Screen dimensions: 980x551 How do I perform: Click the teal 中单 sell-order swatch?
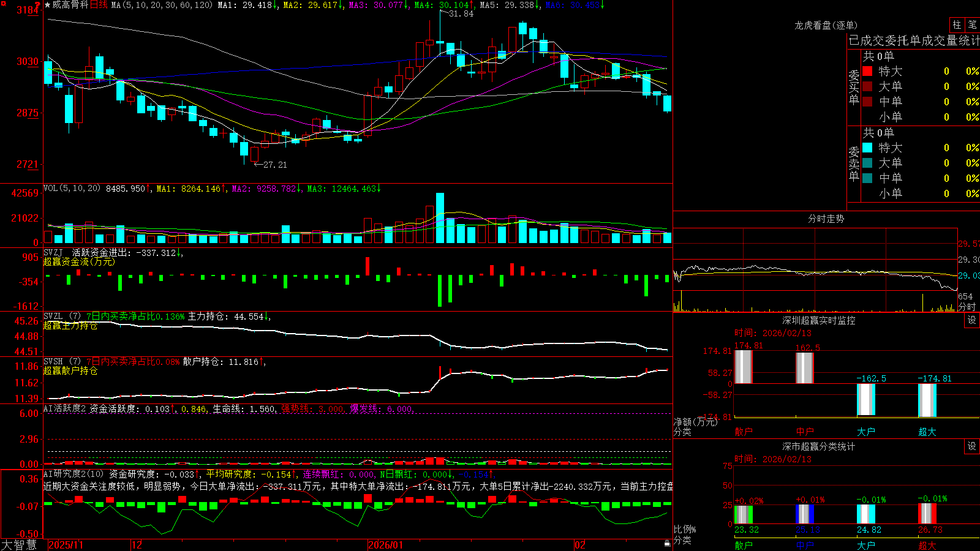867,178
